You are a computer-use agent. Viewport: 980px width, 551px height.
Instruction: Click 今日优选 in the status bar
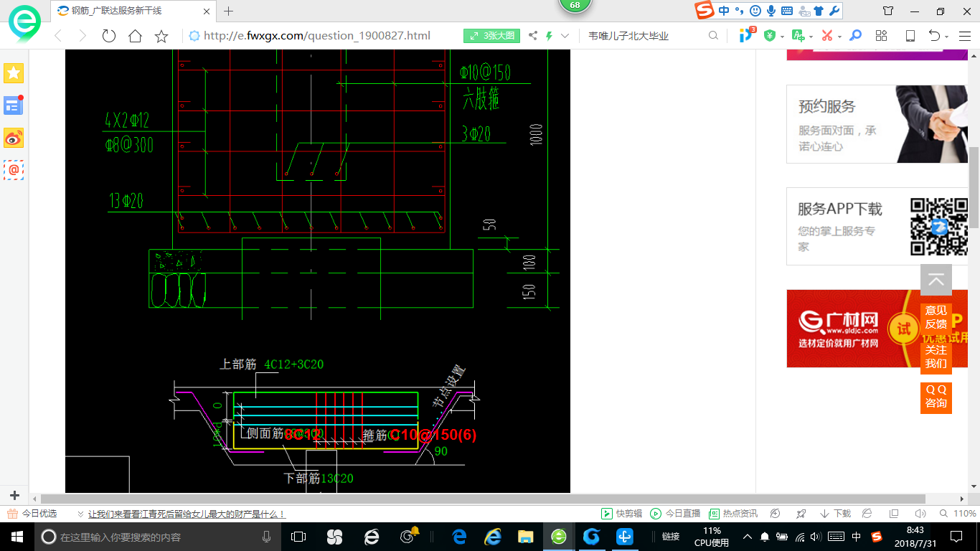(32, 514)
